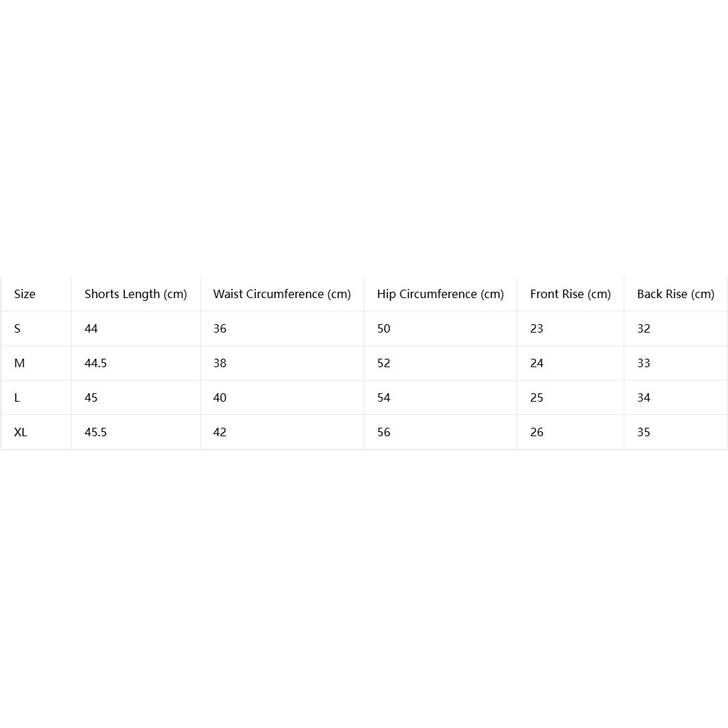Select the XL size row label
The width and height of the screenshot is (728, 728).
pos(20,432)
